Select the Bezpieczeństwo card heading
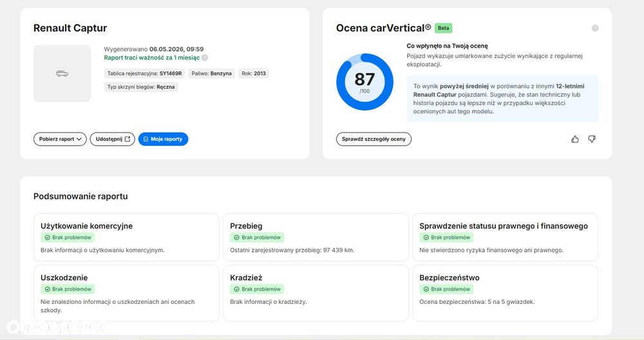This screenshot has width=644, height=340. [x=450, y=278]
